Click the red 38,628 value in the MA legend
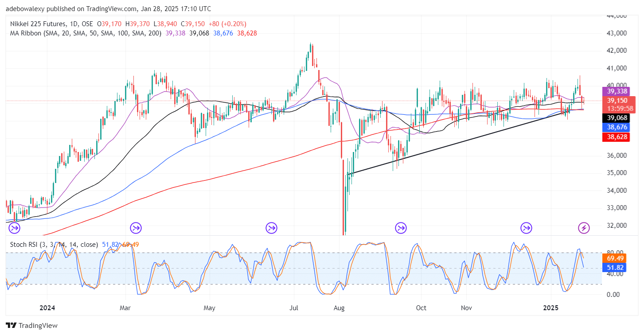This screenshot has width=644, height=335. coord(247,33)
